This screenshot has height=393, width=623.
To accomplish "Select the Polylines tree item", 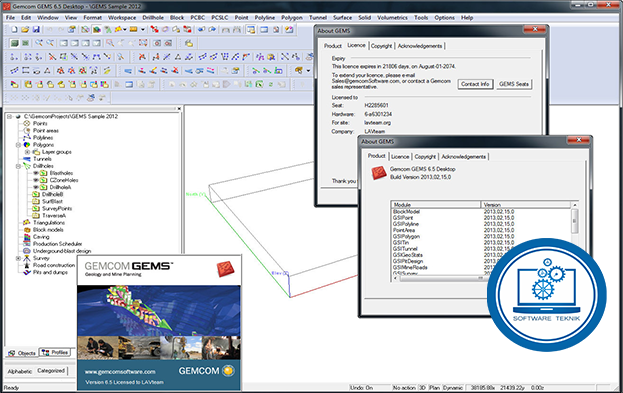I will click(x=43, y=137).
